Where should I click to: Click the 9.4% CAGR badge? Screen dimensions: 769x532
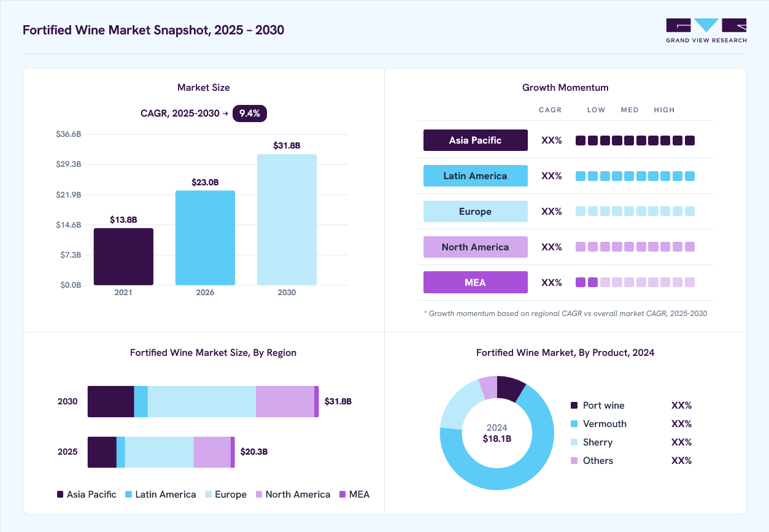[250, 113]
